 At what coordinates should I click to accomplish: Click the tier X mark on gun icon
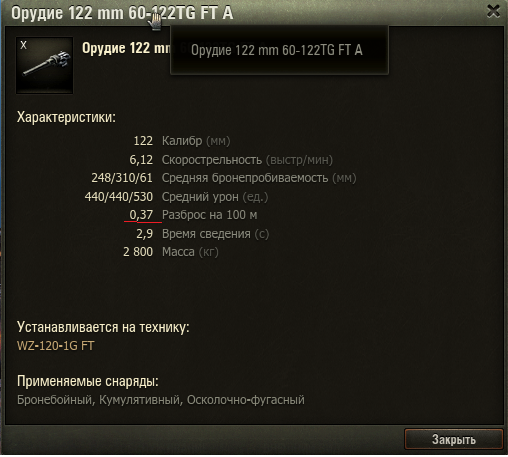[x=23, y=45]
